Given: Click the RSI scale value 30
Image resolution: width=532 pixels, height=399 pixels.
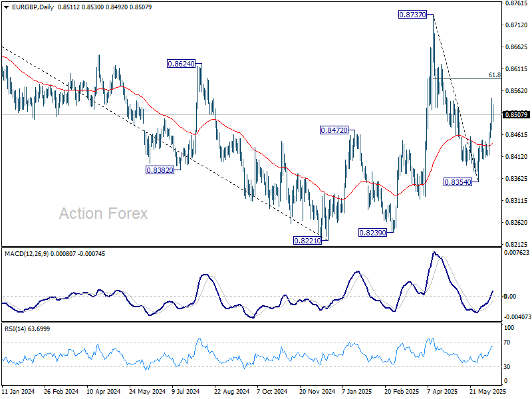Looking at the screenshot, I should click(x=507, y=367).
